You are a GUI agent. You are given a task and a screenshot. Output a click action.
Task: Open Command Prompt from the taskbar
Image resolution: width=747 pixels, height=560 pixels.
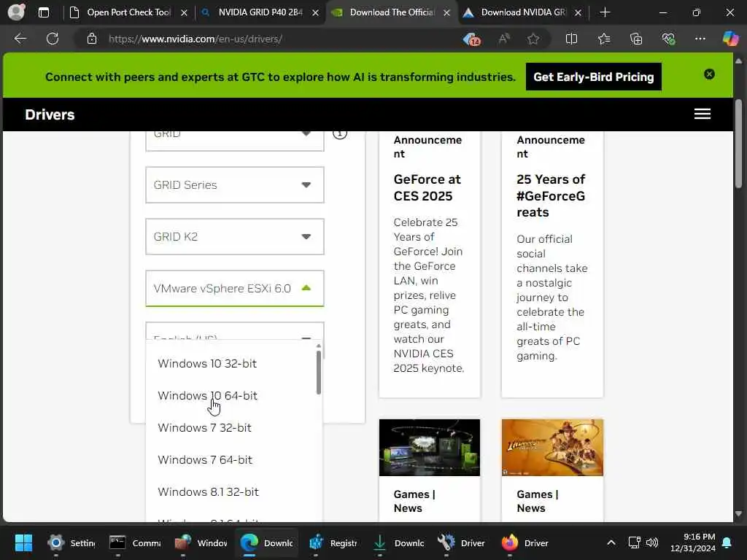point(135,542)
